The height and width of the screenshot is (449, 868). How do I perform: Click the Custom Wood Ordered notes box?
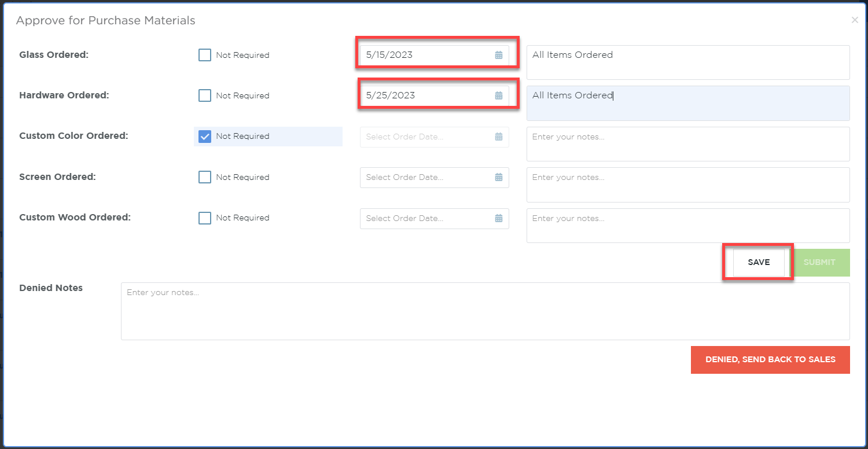688,226
